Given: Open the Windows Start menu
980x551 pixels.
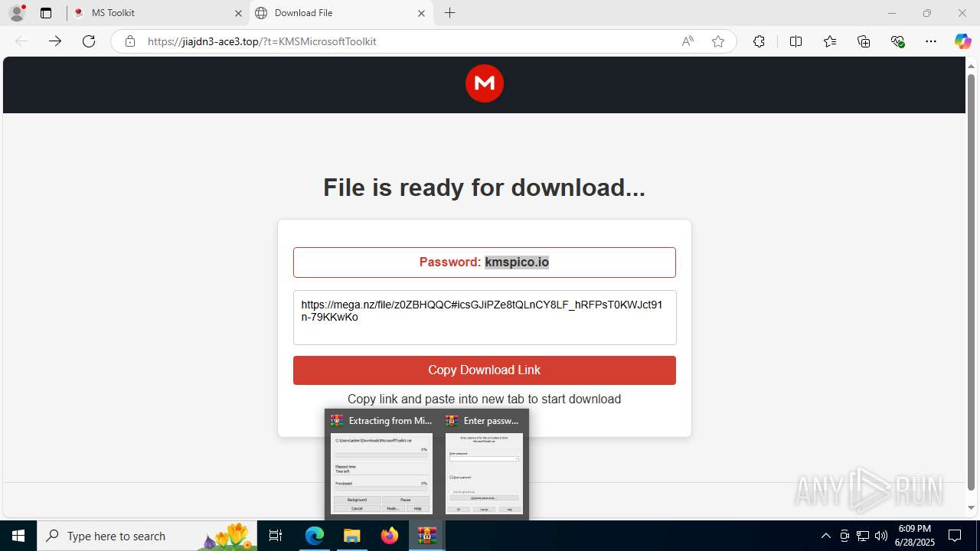Looking at the screenshot, I should [x=18, y=536].
